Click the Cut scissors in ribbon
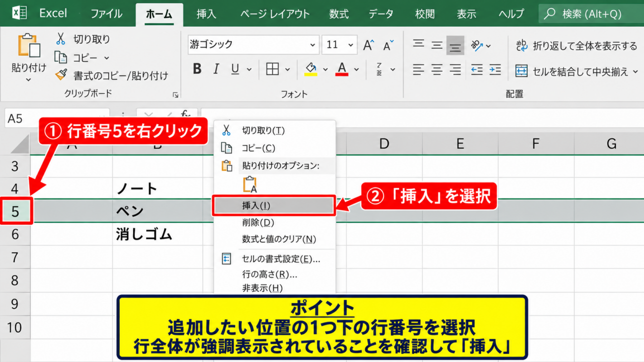644x362 pixels. click(x=61, y=39)
